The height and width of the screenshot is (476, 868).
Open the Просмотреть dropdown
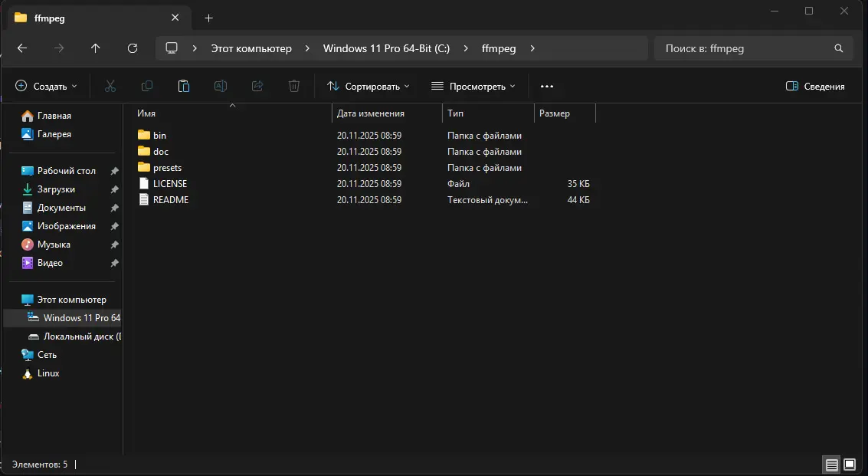(x=473, y=87)
